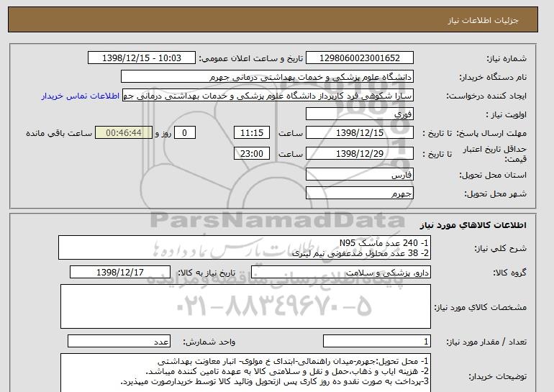
Task: Click the label شهر محل تحویل
Action: coord(495,193)
